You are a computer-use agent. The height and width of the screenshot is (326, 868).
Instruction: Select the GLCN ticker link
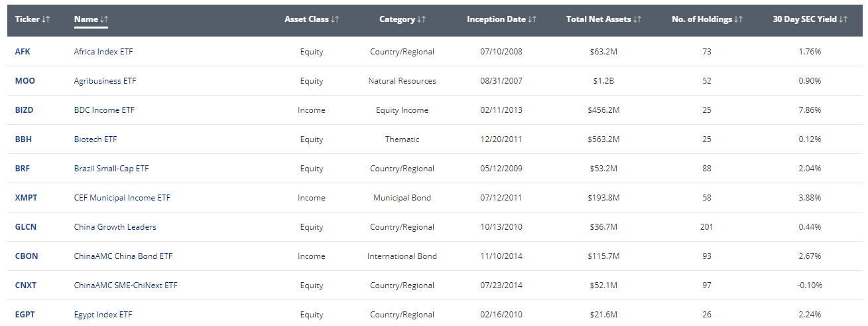[x=26, y=227]
